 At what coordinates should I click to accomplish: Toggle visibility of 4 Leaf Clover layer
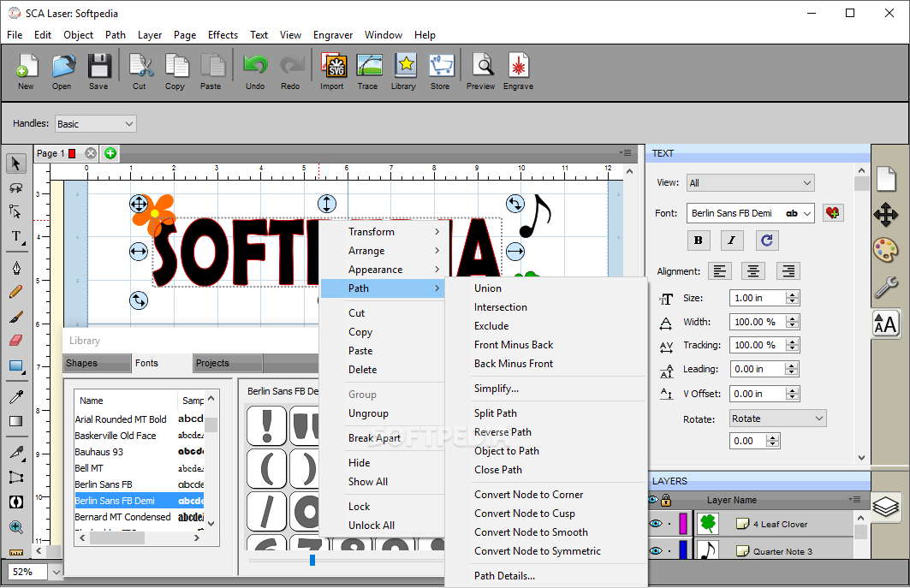click(x=656, y=524)
